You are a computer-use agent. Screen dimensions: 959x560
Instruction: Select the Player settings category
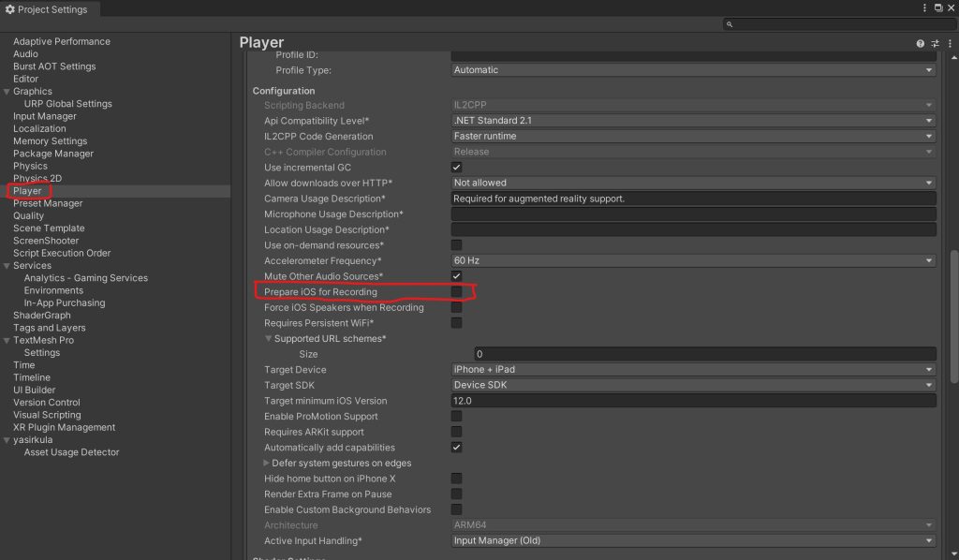27,191
